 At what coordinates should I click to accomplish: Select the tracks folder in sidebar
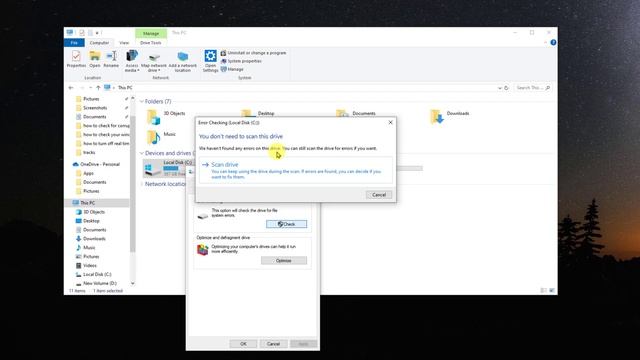click(89, 152)
